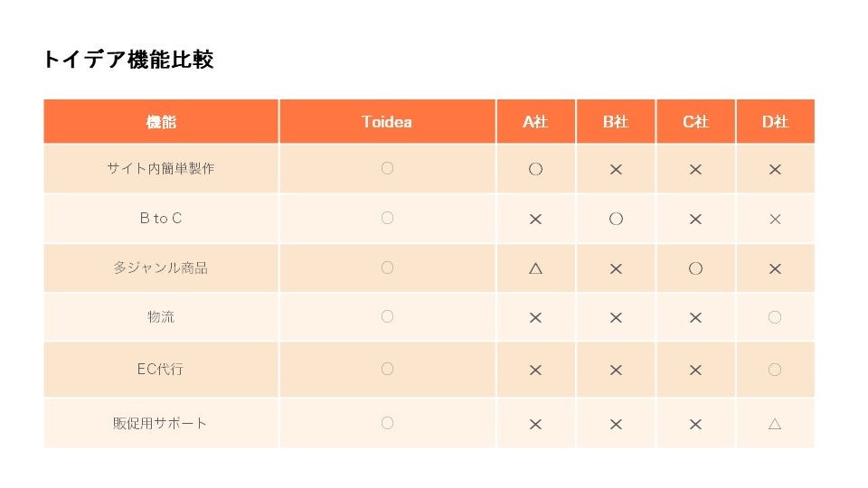Viewport: 868px width, 488px height.
Task: Click the Toidea circle in the 物流 row
Action: click(x=387, y=317)
